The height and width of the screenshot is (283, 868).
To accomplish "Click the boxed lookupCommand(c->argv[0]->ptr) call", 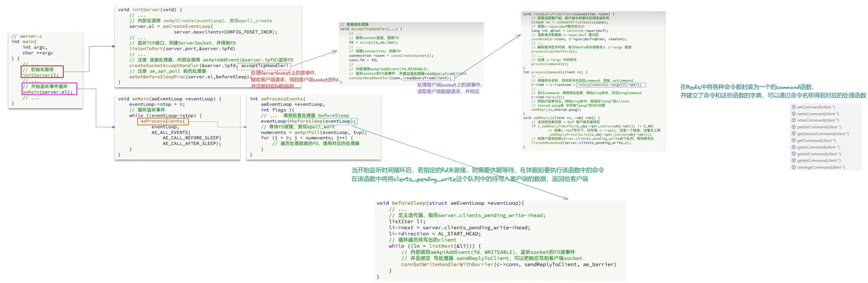I will tap(611, 85).
